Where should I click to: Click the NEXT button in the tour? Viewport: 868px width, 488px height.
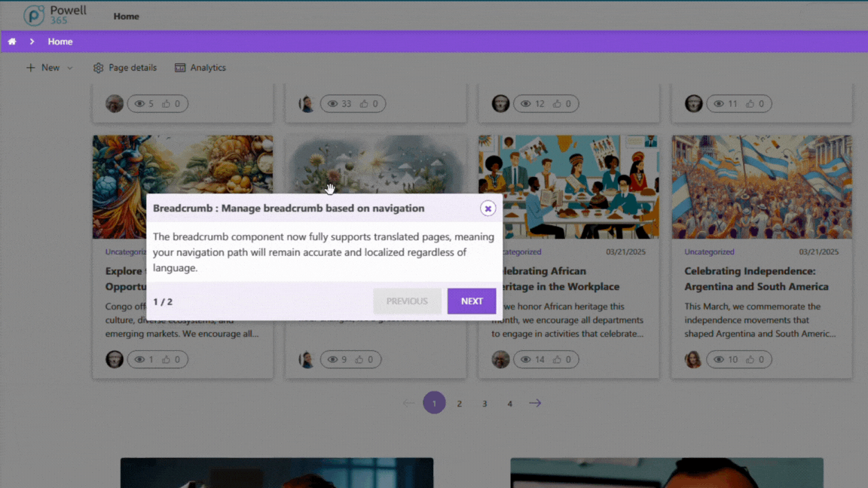tap(472, 301)
